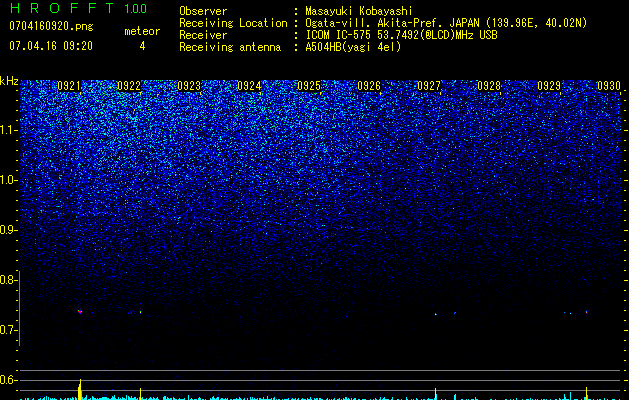The image size is (629, 400).
Task: Click the 0926 time marker
Action: pyautogui.click(x=369, y=86)
